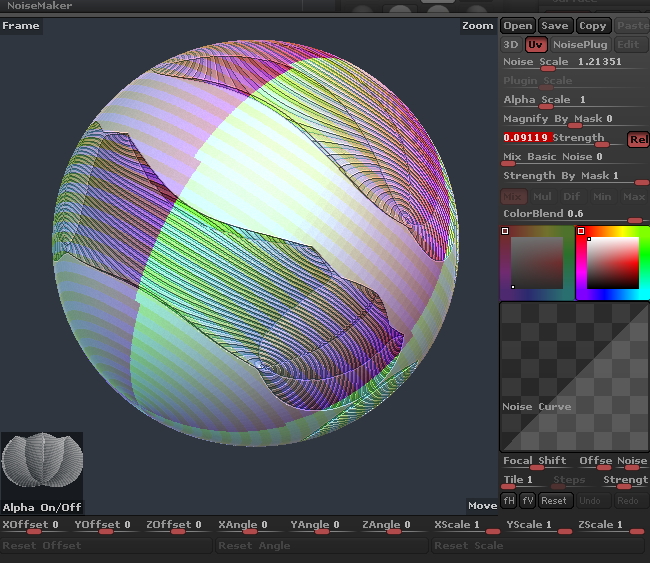Reset the noise curve
650x563 pixels.
pyautogui.click(x=554, y=500)
